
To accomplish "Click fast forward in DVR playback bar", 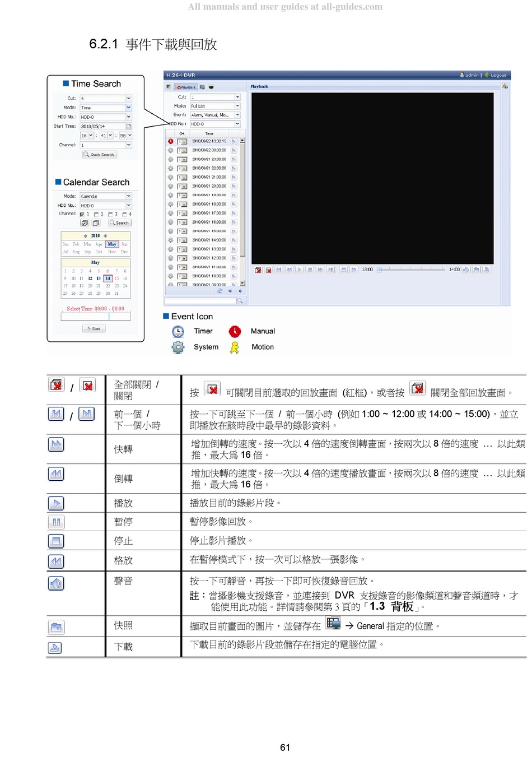I will pos(320,270).
